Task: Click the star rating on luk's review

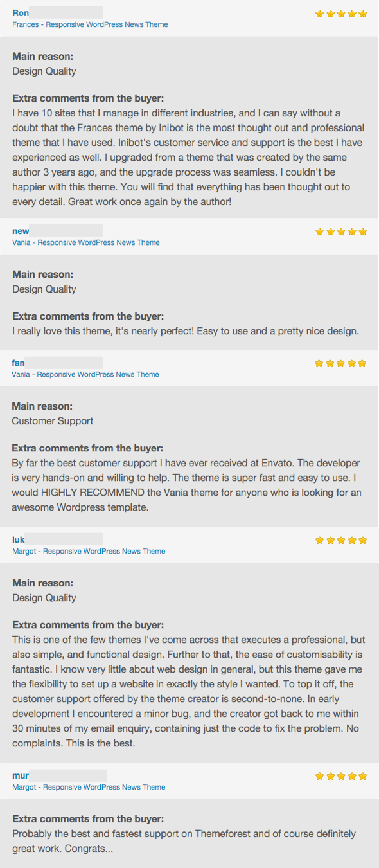Action: [341, 540]
